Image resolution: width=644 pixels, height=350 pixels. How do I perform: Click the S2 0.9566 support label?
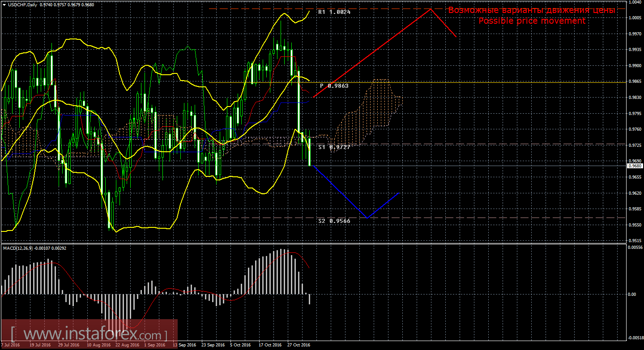point(334,221)
